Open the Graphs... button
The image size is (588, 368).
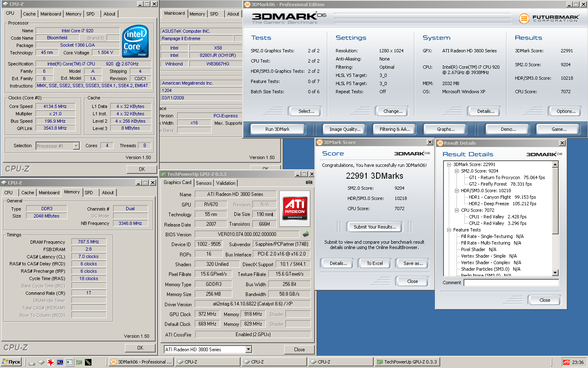(x=445, y=129)
